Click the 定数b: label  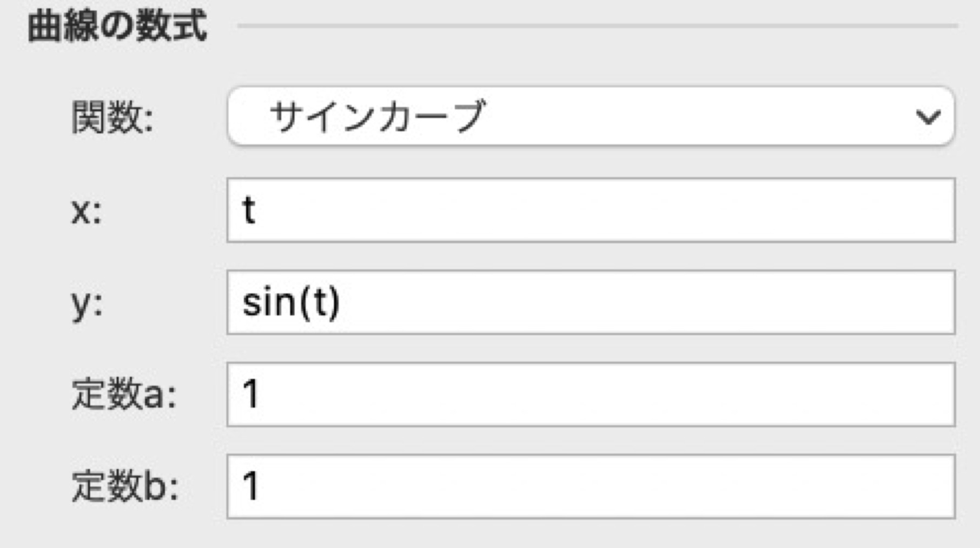pyautogui.click(x=125, y=486)
